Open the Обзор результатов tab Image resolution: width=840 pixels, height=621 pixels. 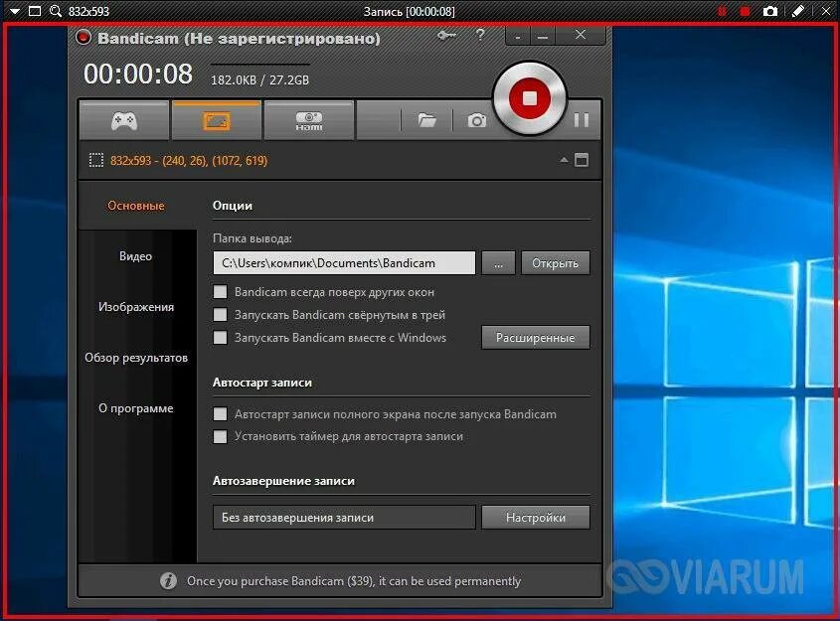pos(136,357)
